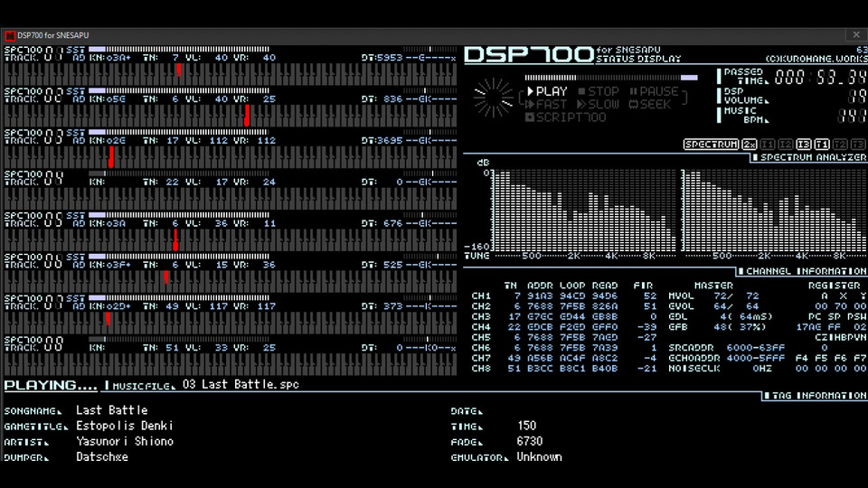Pause the music with PAUSE

(653, 91)
